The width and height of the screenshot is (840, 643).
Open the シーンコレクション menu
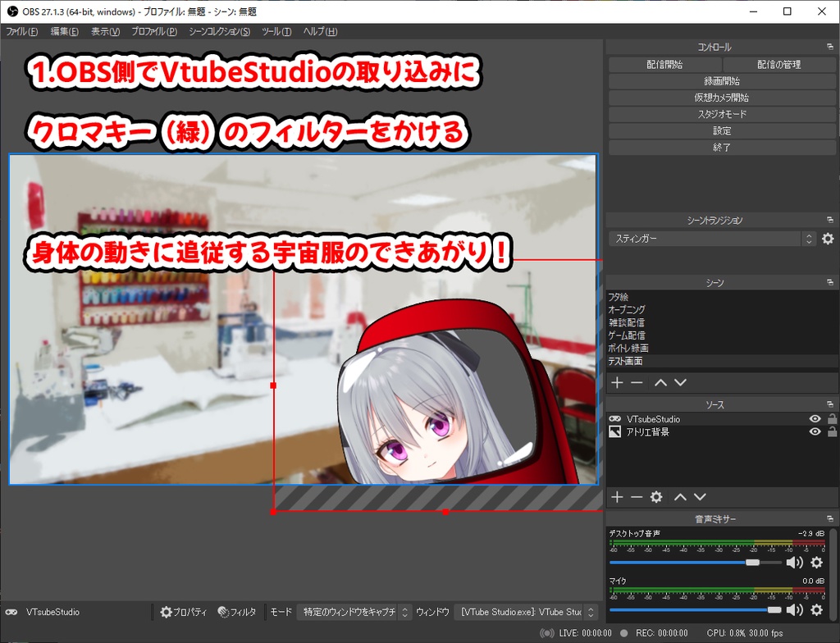(220, 32)
